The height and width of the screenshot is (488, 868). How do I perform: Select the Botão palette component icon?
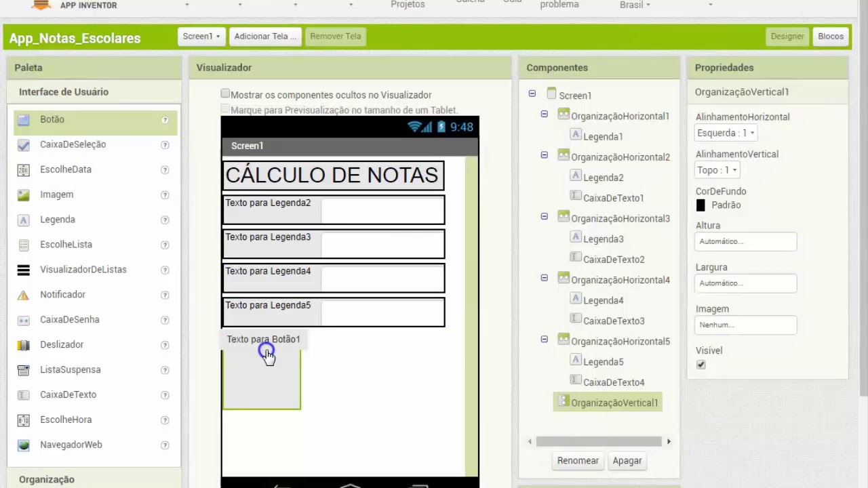tap(24, 120)
